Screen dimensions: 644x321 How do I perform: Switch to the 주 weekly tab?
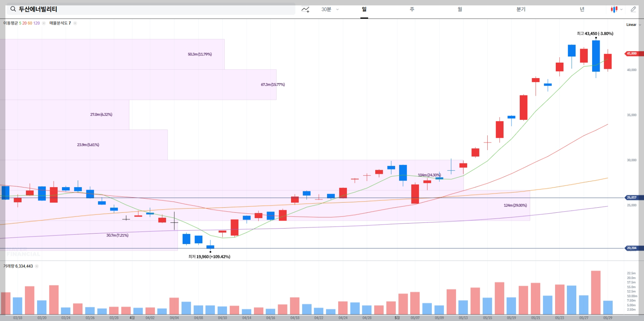[x=412, y=9]
